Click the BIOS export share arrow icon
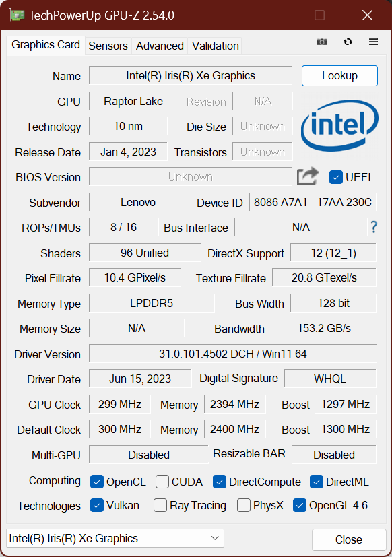The image size is (392, 557). 307,176
